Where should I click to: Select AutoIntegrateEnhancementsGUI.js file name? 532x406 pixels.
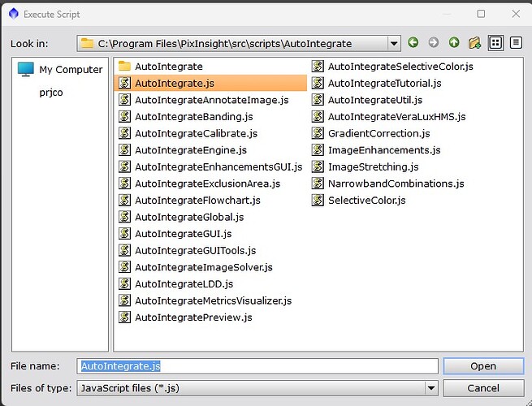click(x=218, y=167)
